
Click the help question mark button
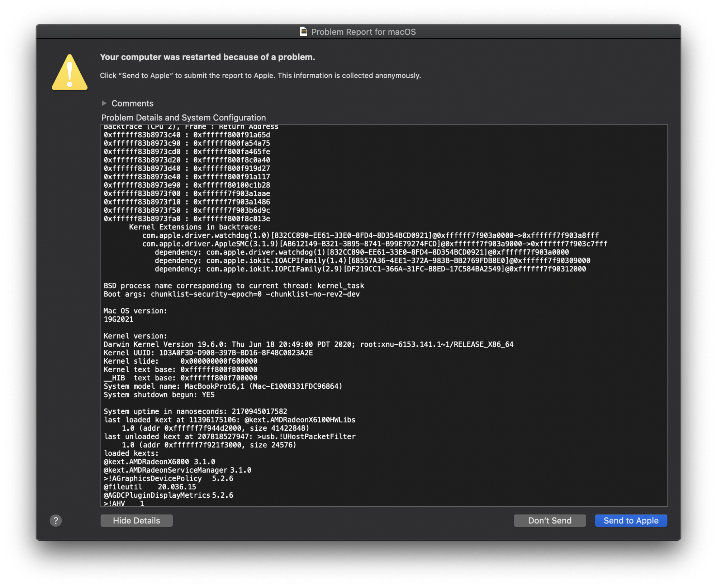(56, 520)
